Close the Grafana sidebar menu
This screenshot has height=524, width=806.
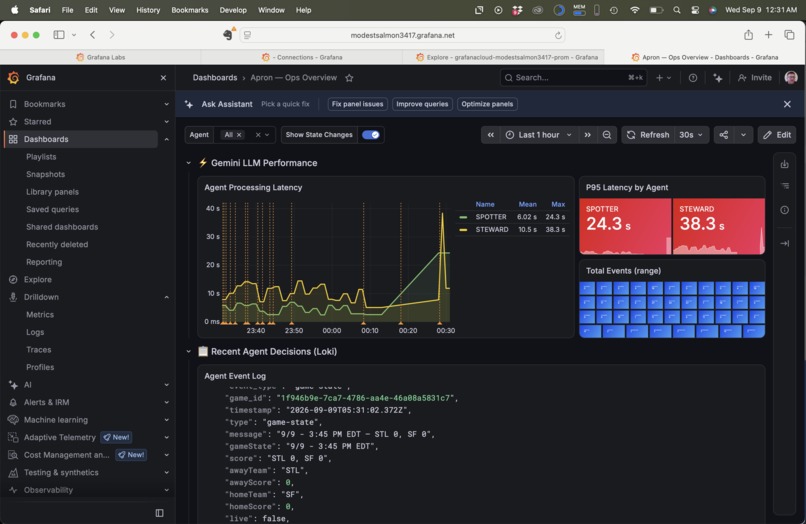click(163, 78)
